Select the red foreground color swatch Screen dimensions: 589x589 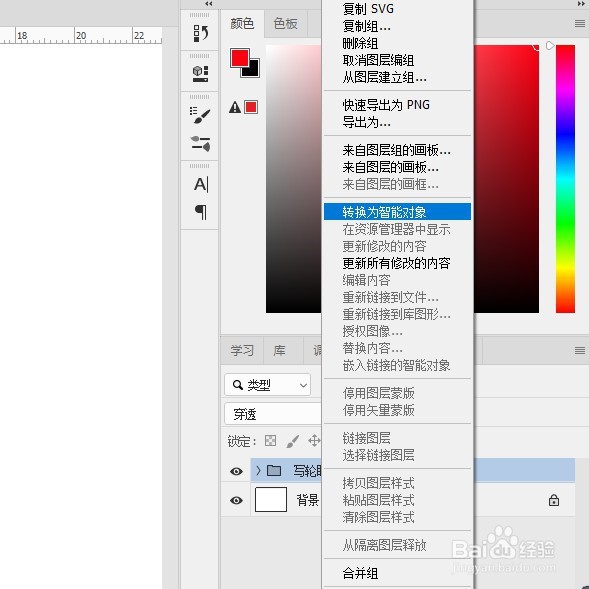click(240, 58)
